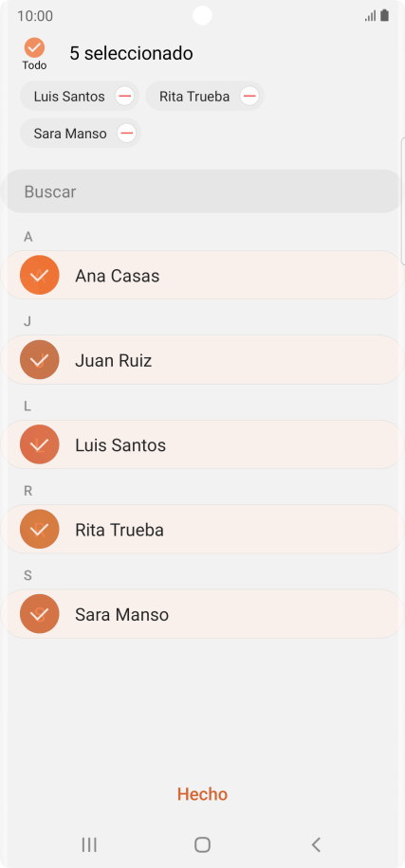Tap the Android home navigation icon

(202, 844)
